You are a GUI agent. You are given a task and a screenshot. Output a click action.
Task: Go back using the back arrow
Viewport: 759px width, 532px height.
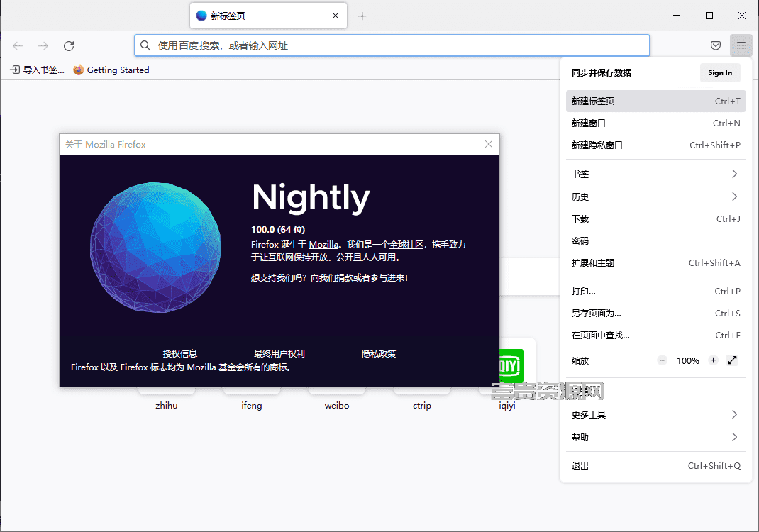point(18,45)
